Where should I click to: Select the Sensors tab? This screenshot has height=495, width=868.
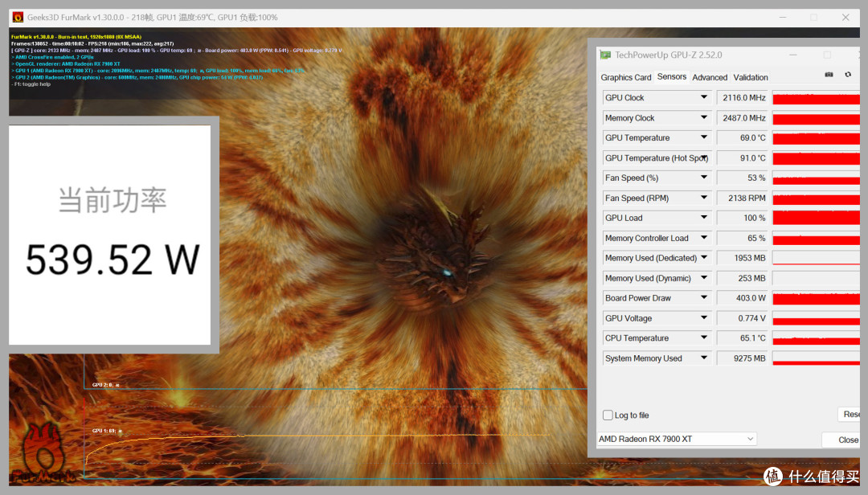pyautogui.click(x=671, y=77)
